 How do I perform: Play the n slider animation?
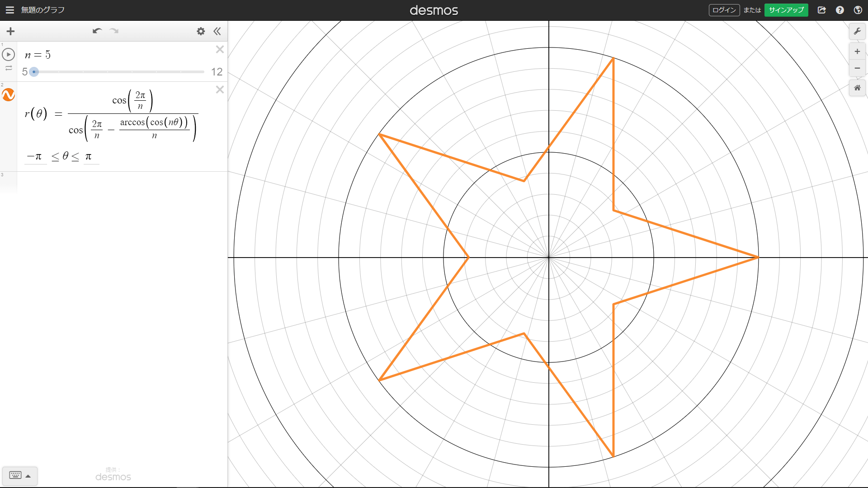[x=9, y=54]
